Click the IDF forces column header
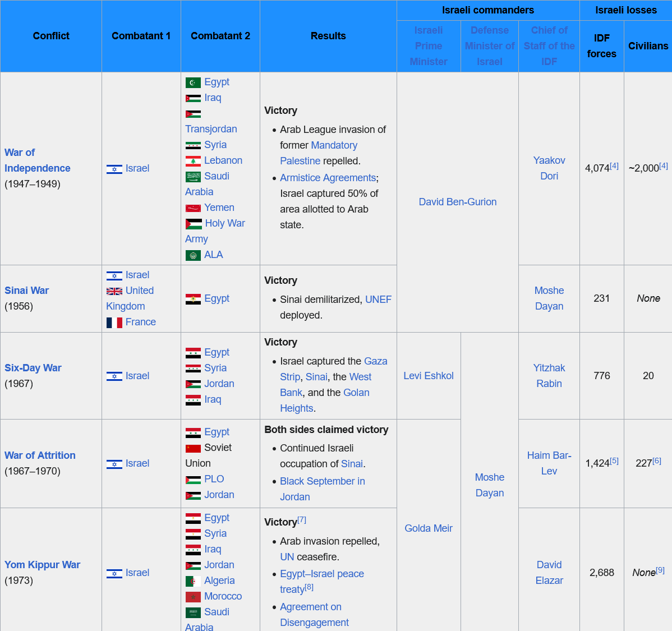Image resolution: width=672 pixels, height=631 pixels. point(602,46)
